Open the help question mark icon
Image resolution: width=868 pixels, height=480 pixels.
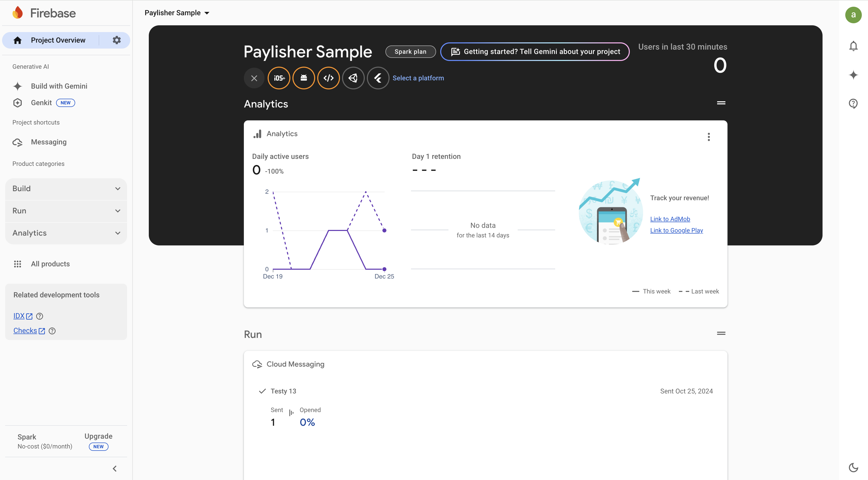853,104
